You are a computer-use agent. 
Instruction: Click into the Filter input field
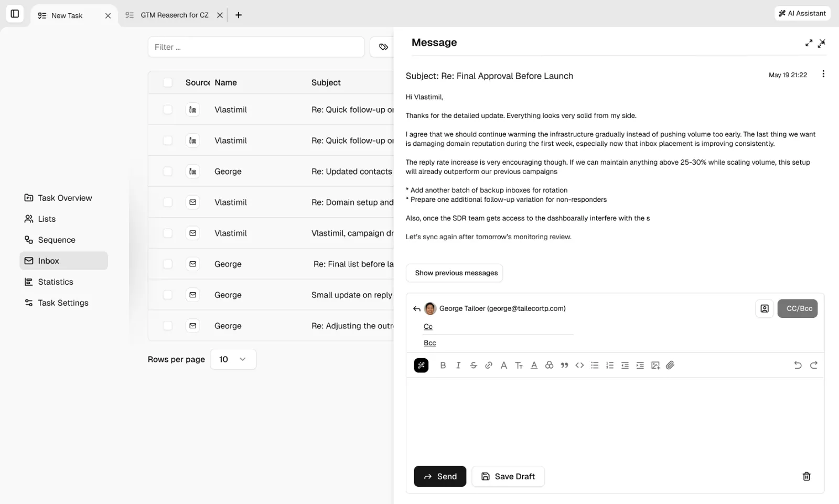[x=256, y=47]
